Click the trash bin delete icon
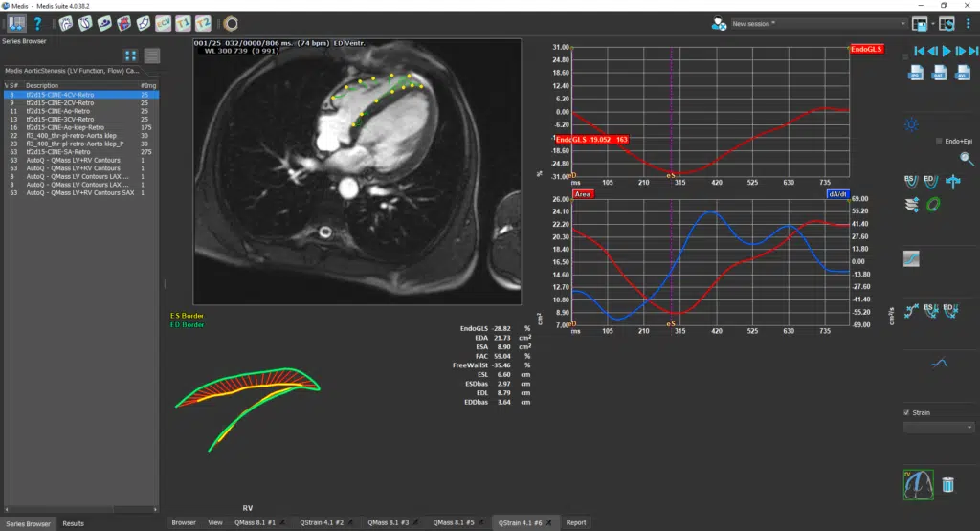Screen dimensions: 980x531 [947, 485]
